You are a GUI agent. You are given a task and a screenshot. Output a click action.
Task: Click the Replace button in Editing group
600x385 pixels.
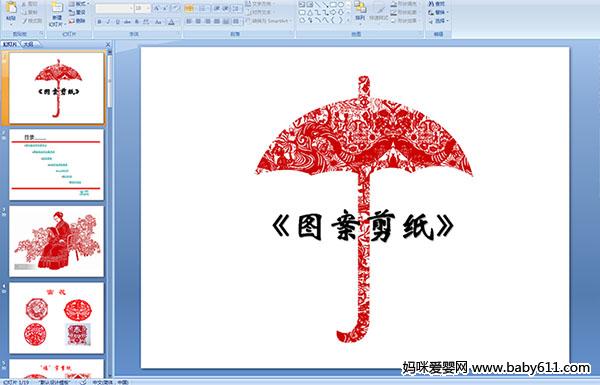point(437,13)
